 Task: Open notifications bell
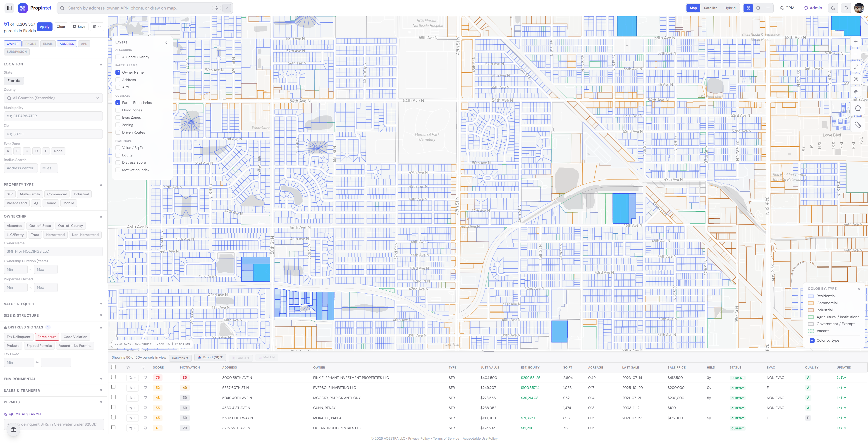tap(846, 8)
